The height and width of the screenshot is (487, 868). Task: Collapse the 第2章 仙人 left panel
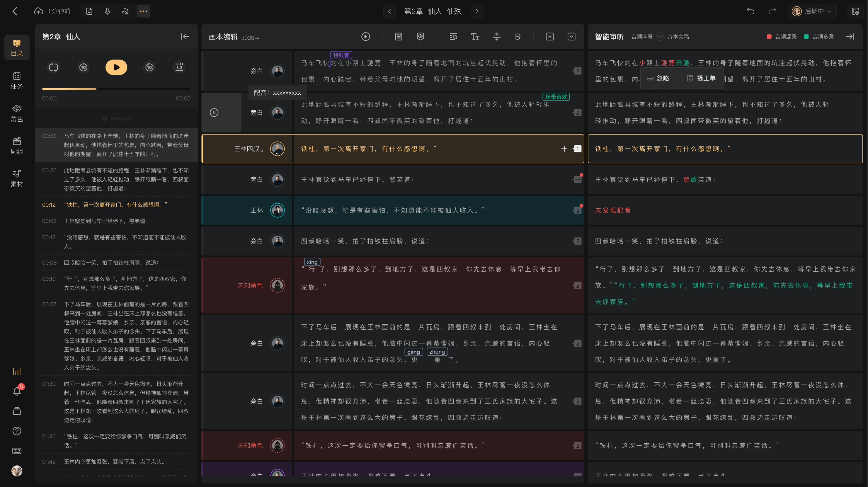(x=185, y=36)
